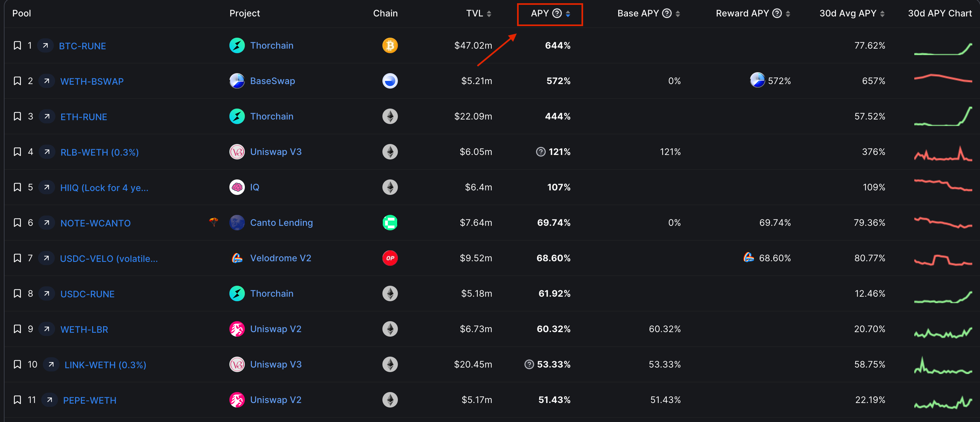This screenshot has height=422, width=980.
Task: Open external link arrow for BTC-RUNE
Action: click(x=45, y=46)
